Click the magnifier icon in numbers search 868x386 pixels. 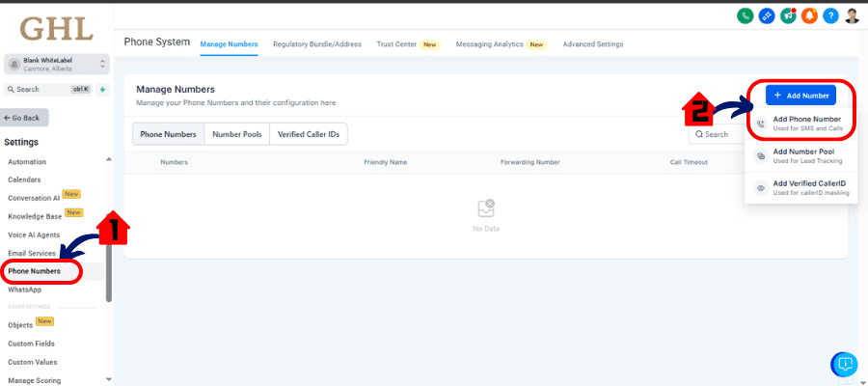(x=700, y=134)
